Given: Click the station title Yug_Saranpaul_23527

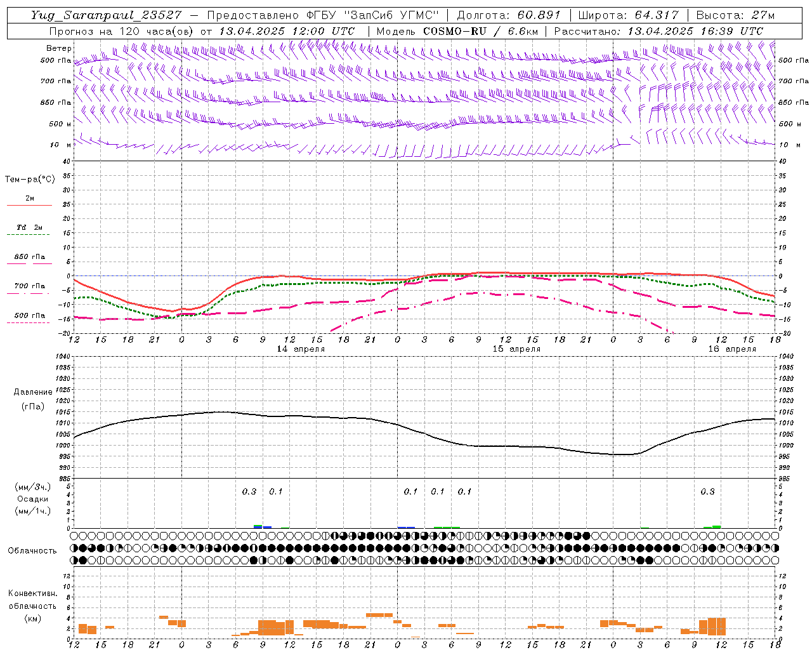Looking at the screenshot, I should click(107, 15).
